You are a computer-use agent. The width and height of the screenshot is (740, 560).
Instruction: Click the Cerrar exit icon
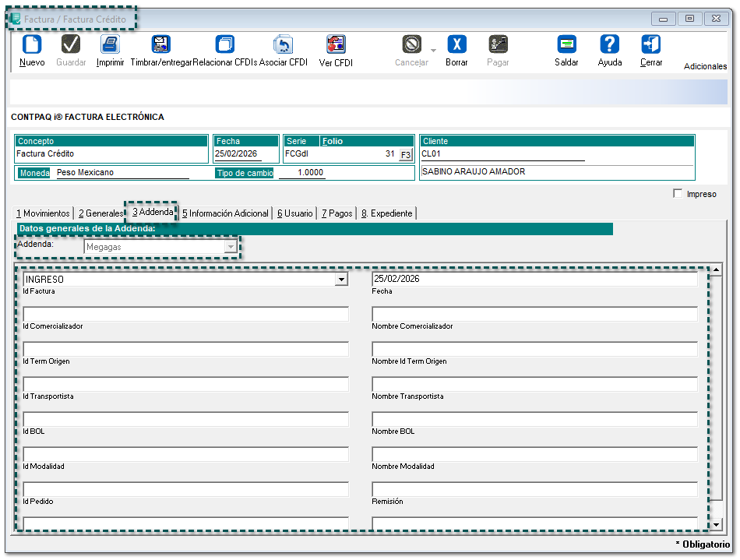pos(651,44)
